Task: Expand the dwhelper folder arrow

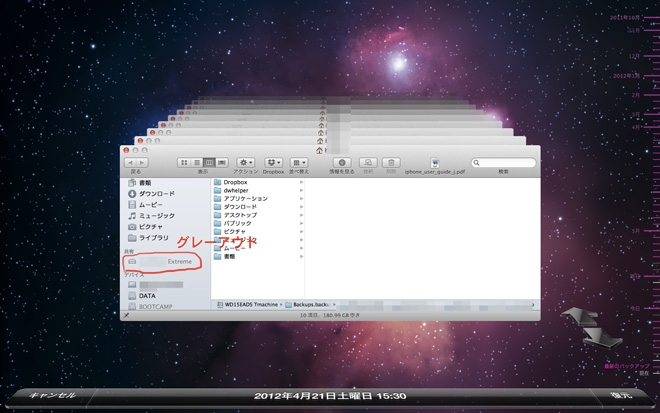Action: click(301, 190)
